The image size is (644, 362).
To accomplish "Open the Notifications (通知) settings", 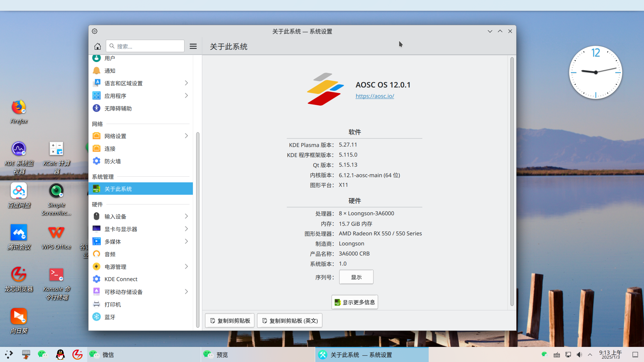I will [141, 71].
